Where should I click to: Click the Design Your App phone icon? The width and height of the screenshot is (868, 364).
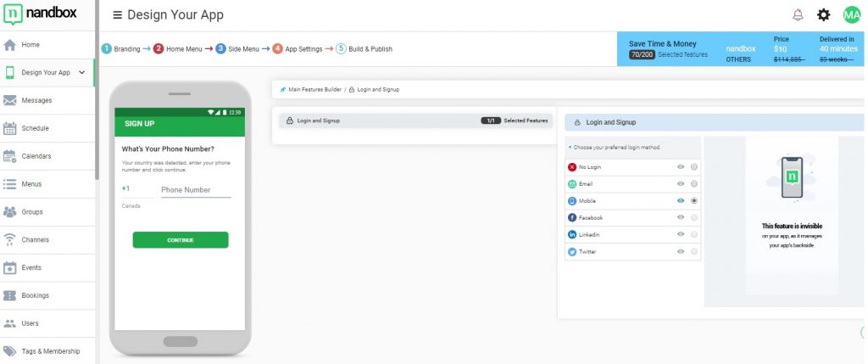(9, 73)
